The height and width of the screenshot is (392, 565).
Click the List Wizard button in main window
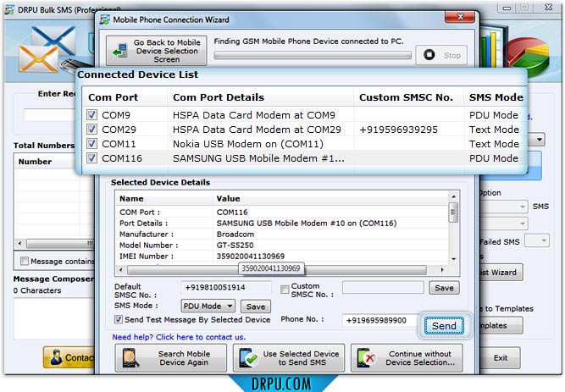coord(501,273)
